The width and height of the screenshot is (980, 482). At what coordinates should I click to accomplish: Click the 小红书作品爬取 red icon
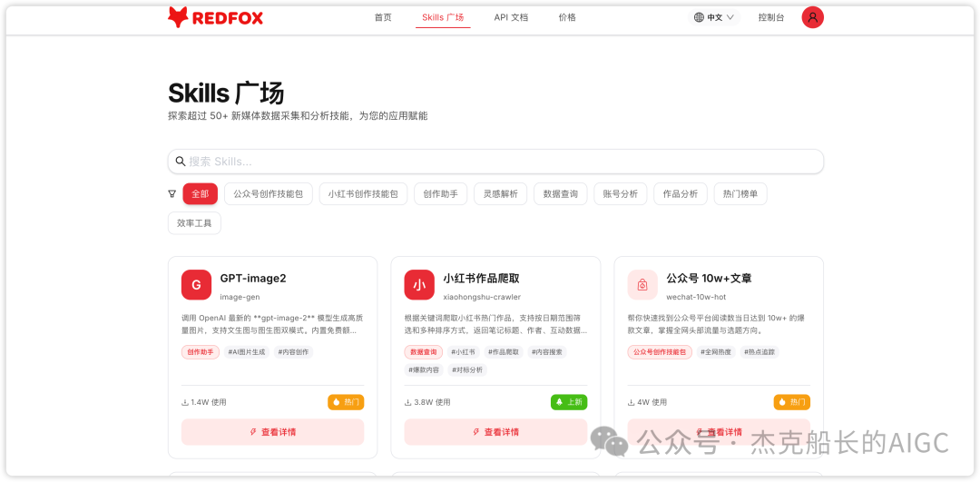(x=419, y=285)
